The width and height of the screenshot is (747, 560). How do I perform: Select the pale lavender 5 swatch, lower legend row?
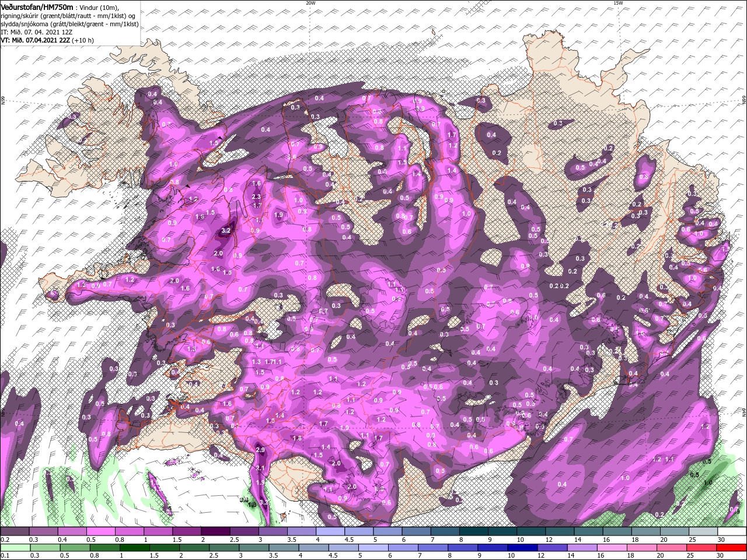(373, 548)
